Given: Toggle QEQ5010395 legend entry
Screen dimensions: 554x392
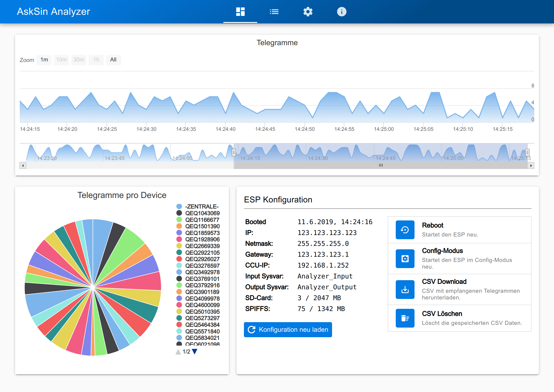Looking at the screenshot, I should (x=198, y=312).
